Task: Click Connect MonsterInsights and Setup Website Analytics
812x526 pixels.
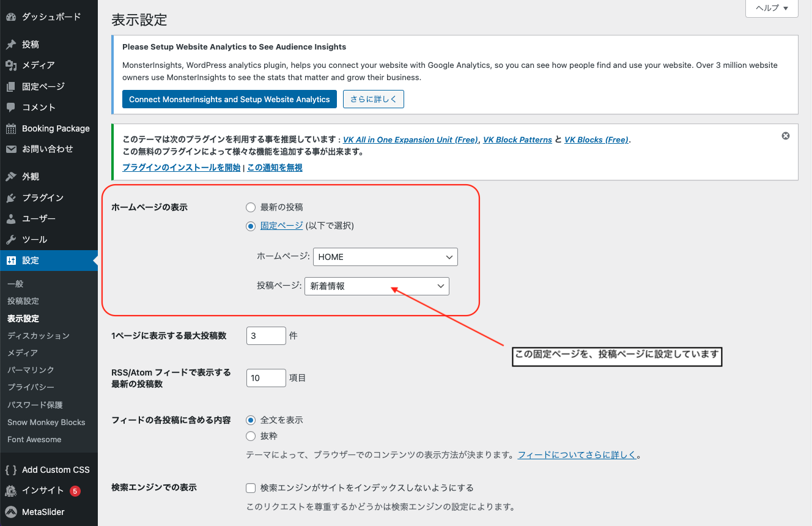Action: [229, 99]
